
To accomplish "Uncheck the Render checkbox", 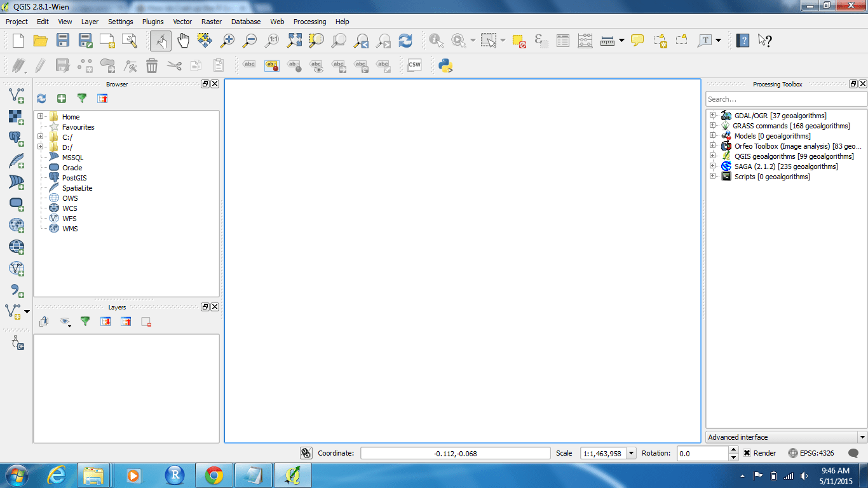I will (747, 453).
